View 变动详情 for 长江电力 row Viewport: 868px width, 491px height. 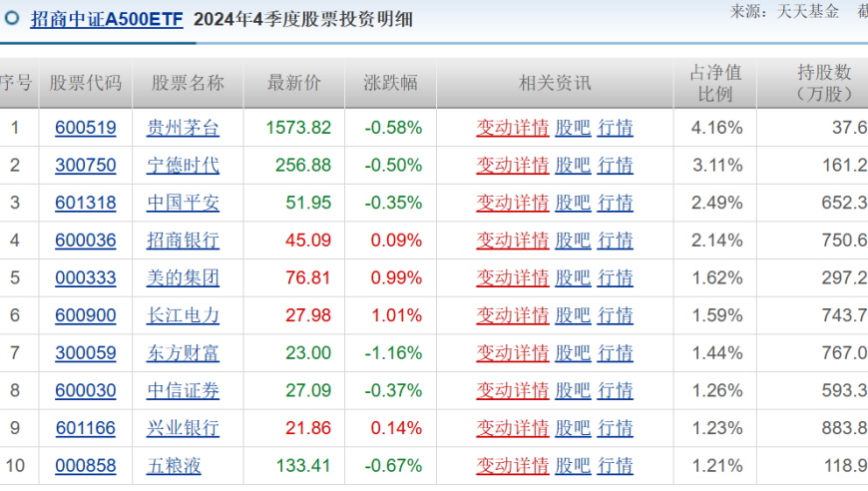click(x=513, y=315)
